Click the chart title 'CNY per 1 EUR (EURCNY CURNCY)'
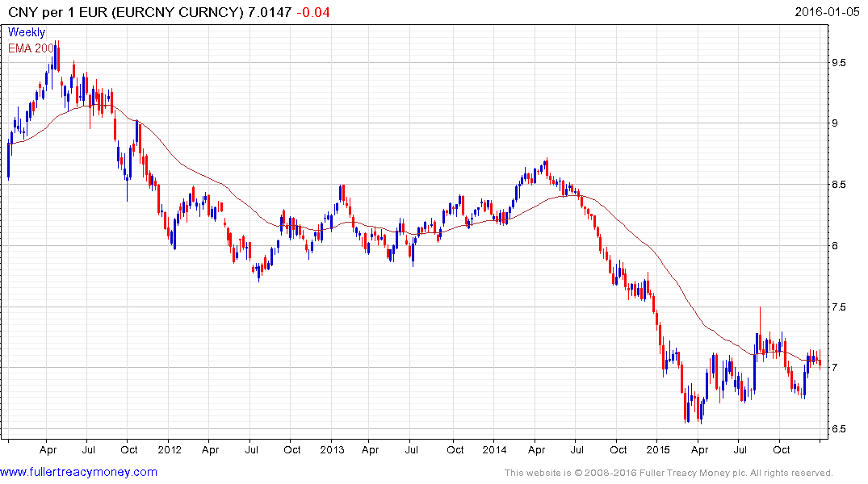The height and width of the screenshot is (484, 868). [126, 12]
